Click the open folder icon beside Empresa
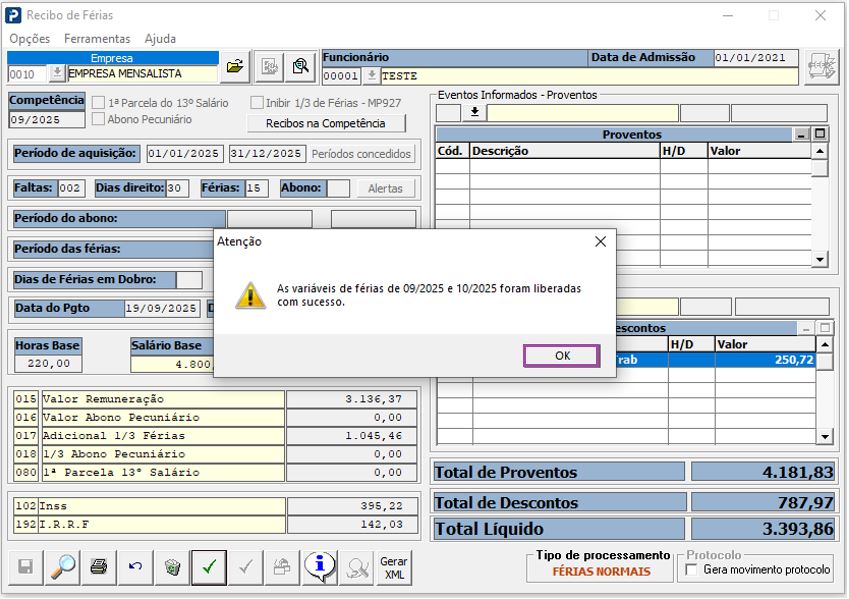 coord(235,67)
